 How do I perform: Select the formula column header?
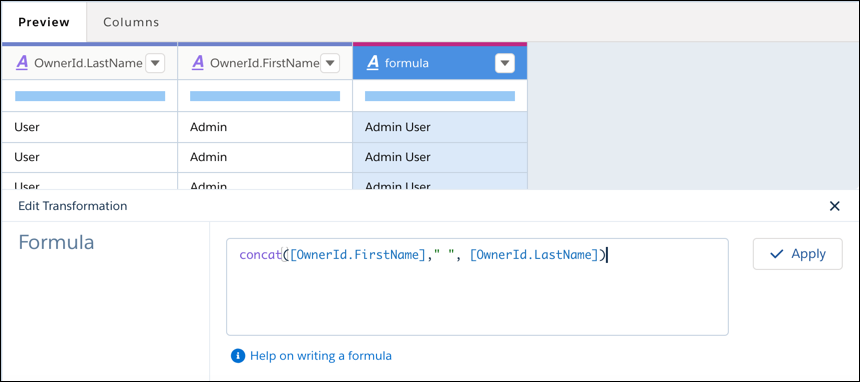tap(440, 63)
